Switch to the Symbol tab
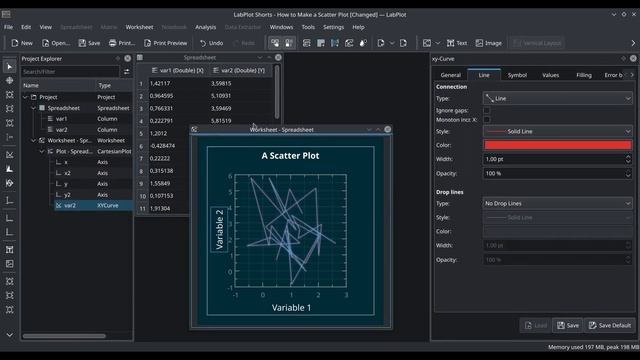This screenshot has height=360, width=640. click(517, 75)
